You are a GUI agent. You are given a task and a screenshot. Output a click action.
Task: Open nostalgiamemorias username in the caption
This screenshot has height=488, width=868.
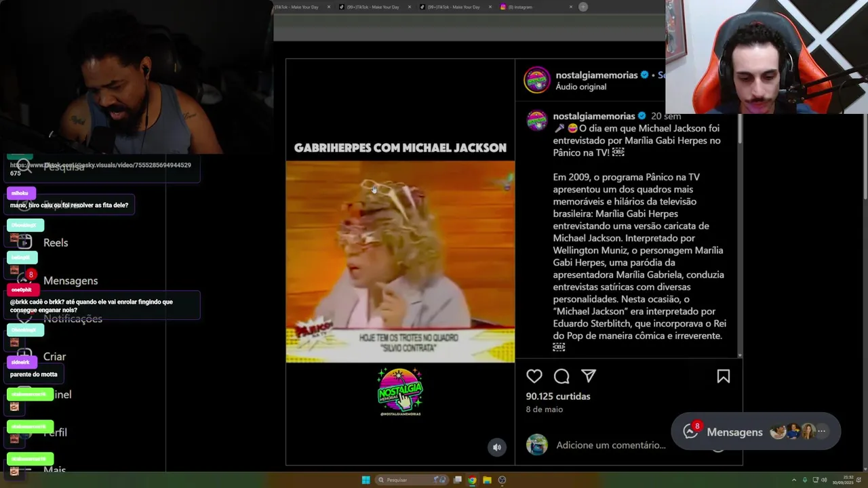tap(594, 116)
